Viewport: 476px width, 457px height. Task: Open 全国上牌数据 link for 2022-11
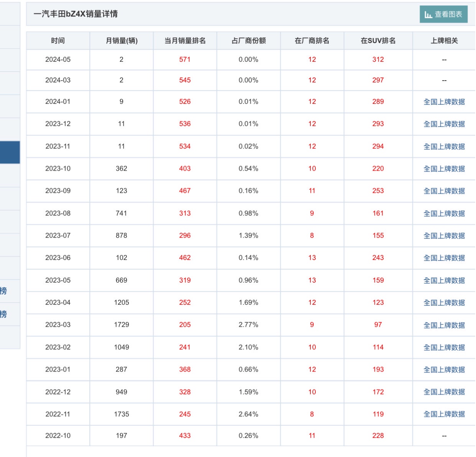pyautogui.click(x=444, y=414)
